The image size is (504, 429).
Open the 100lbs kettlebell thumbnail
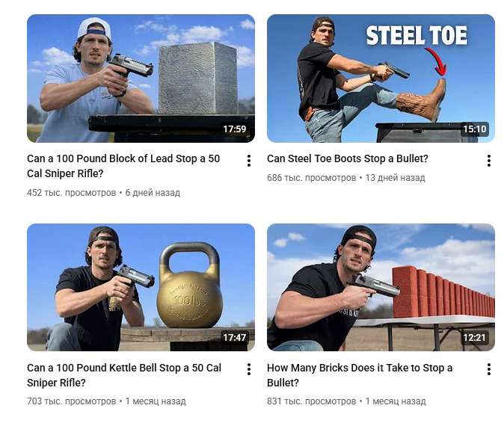[141, 287]
